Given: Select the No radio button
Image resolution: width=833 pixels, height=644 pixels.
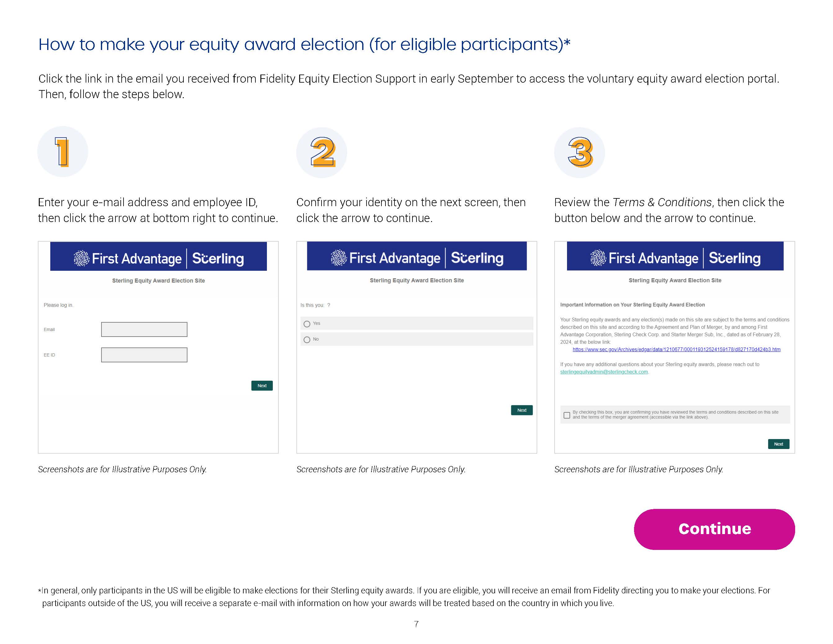Looking at the screenshot, I should [x=307, y=340].
